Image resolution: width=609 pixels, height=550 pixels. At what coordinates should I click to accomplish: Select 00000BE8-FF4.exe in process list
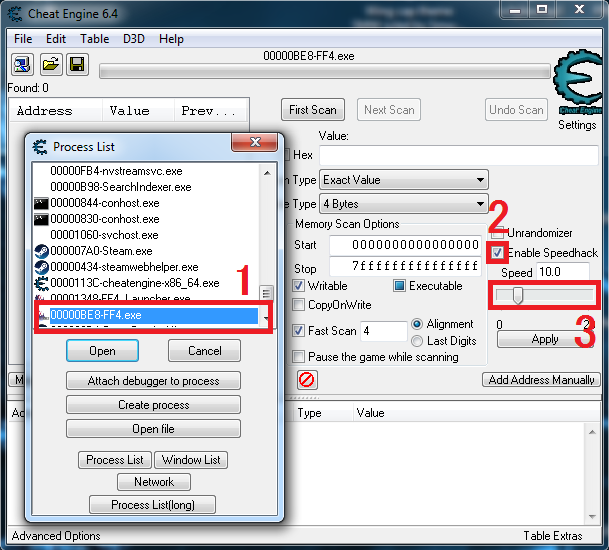pyautogui.click(x=153, y=315)
